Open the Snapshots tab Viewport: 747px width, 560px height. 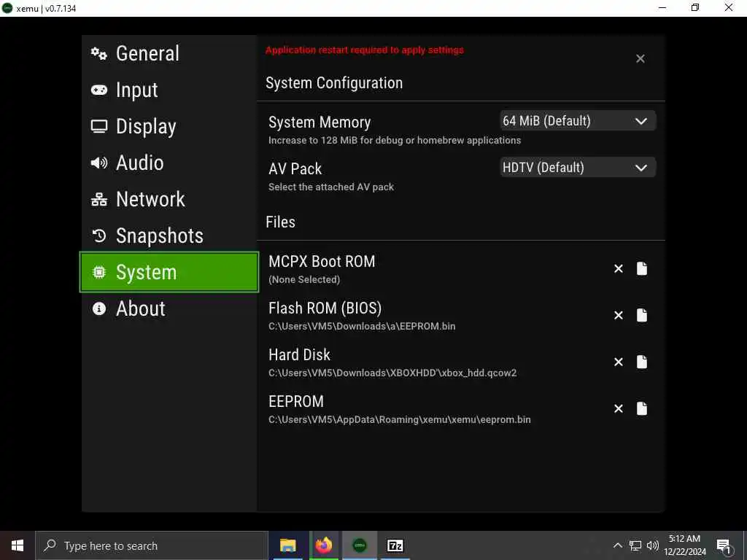pyautogui.click(x=169, y=236)
